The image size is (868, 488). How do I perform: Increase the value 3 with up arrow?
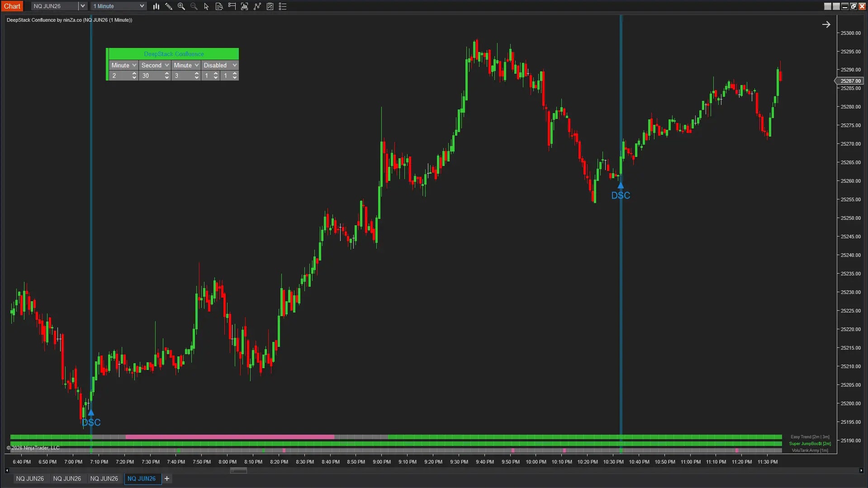197,74
